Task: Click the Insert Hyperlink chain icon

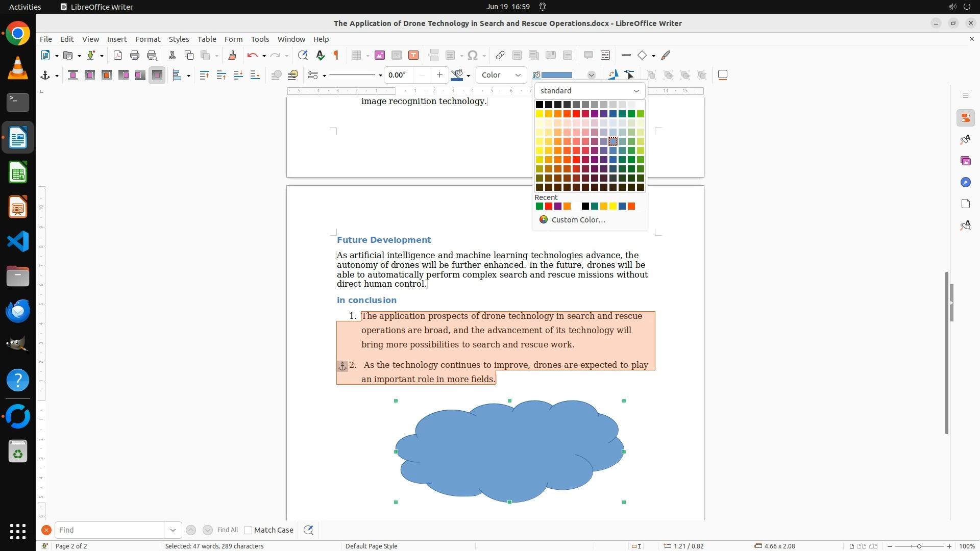Action: pyautogui.click(x=500, y=55)
